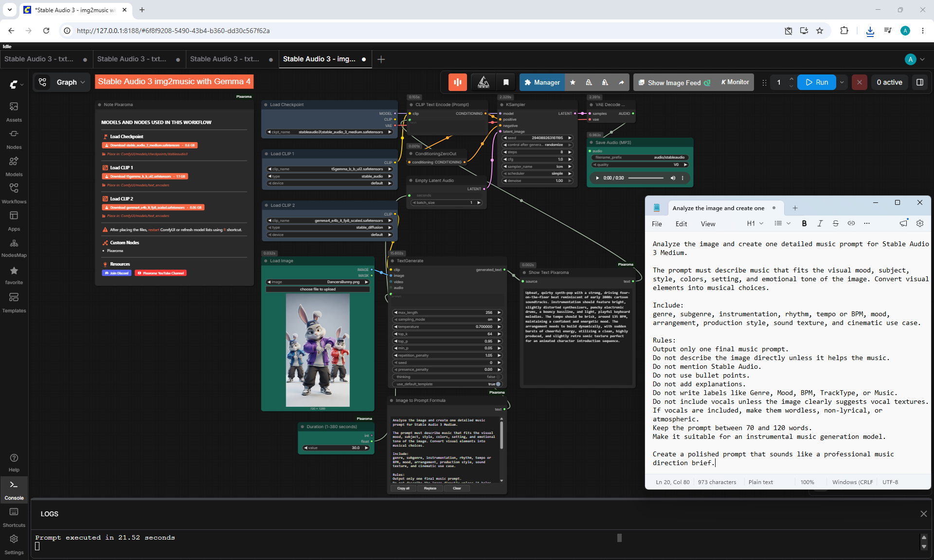Viewport: 934px width, 560px height.
Task: Open the favorite sidebar panel
Action: (14, 275)
